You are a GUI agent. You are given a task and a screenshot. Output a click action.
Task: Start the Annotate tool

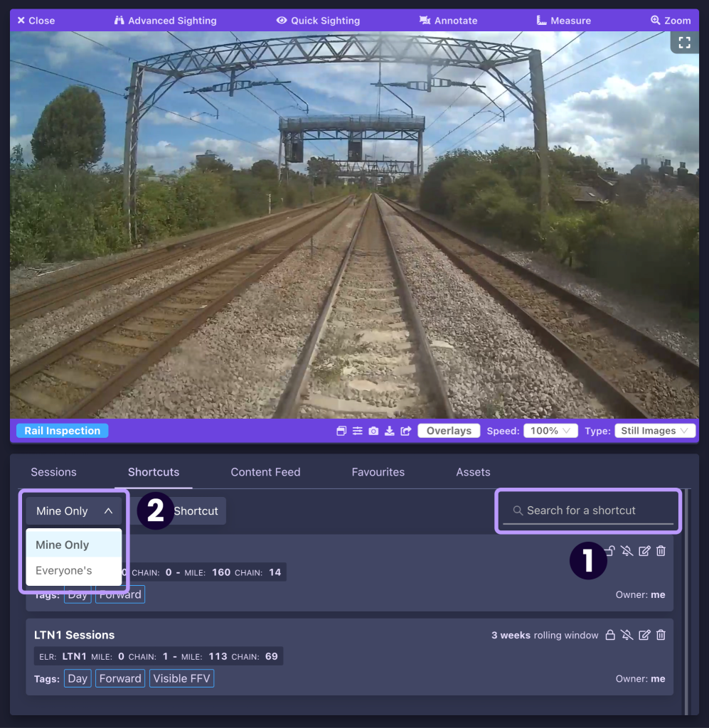pos(448,21)
